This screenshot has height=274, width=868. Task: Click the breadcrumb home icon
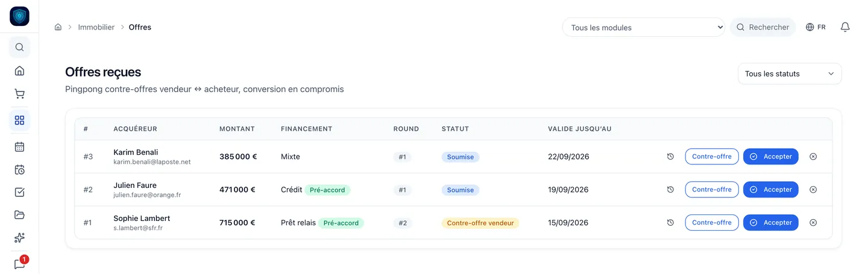click(58, 27)
